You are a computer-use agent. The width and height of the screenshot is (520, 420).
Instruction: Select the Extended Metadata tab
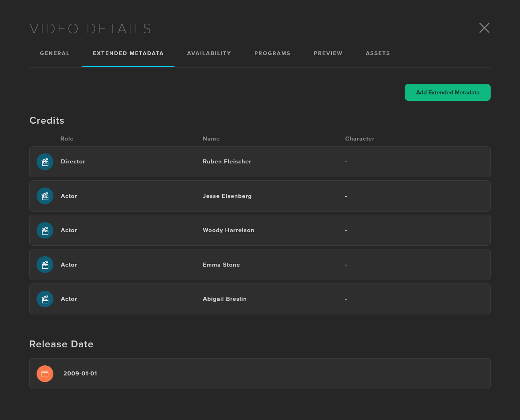[128, 53]
